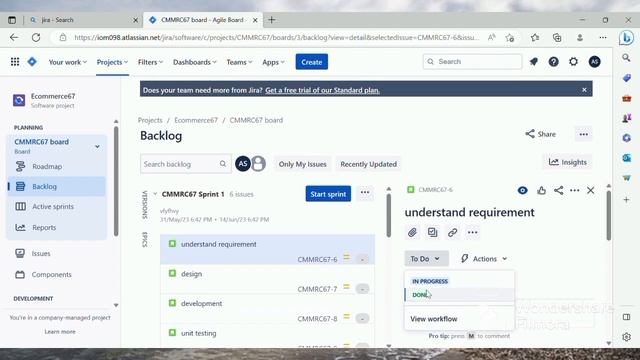Image resolution: width=640 pixels, height=360 pixels.
Task: Open Components in sidebar
Action: pos(57,274)
